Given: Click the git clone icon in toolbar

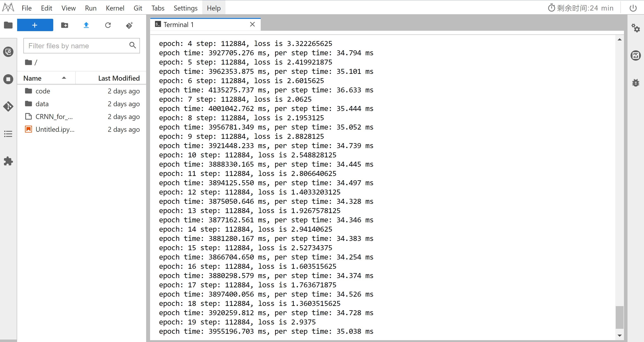Looking at the screenshot, I should pyautogui.click(x=129, y=25).
